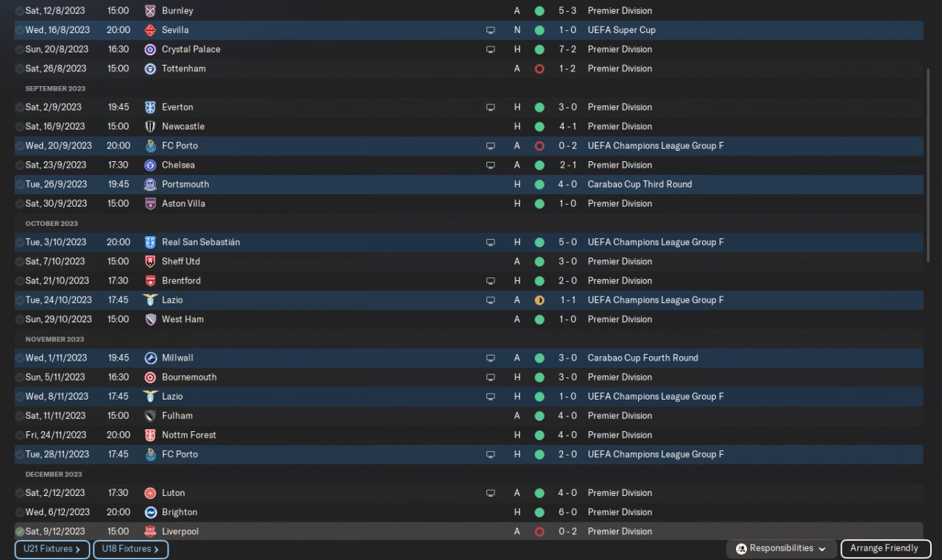The image size is (942, 560).
Task: Click the Portsmouth club crest
Action: [150, 185]
